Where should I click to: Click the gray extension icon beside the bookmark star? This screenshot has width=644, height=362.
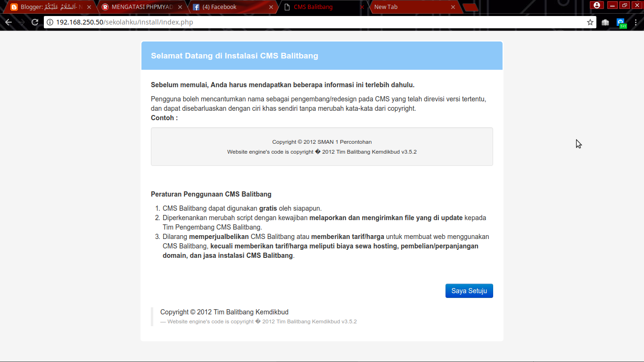[605, 22]
